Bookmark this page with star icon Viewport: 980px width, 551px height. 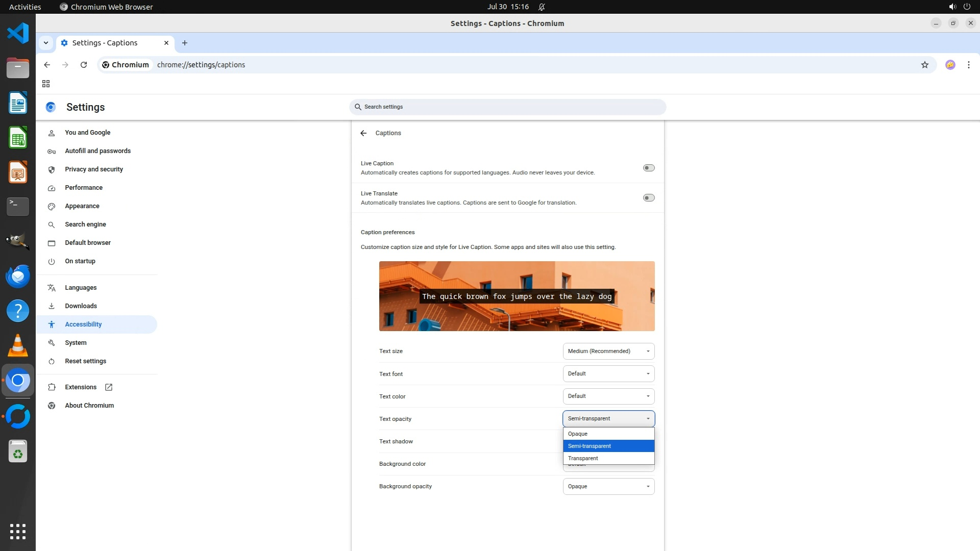924,65
